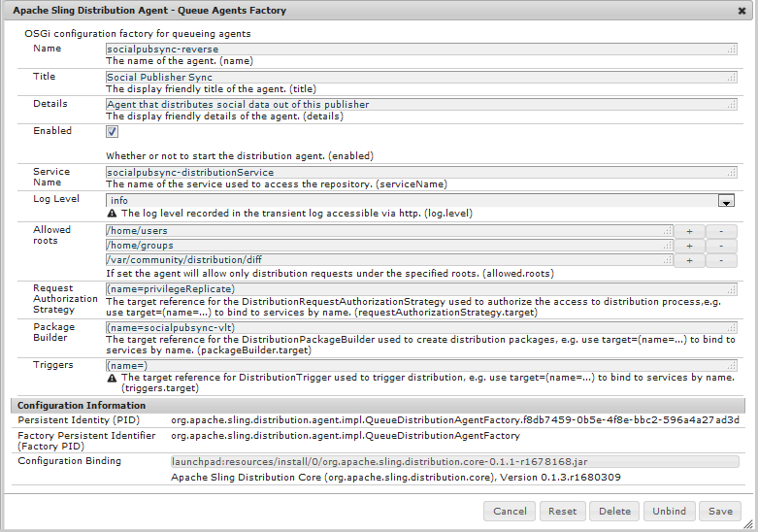
Task: Edit the Name field socialpubsync-reverse
Action: click(421, 50)
